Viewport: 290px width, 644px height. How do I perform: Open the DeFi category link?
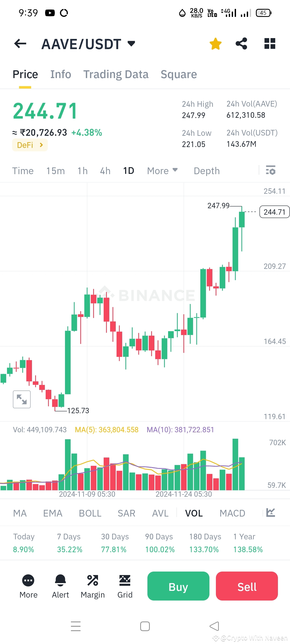[30, 145]
